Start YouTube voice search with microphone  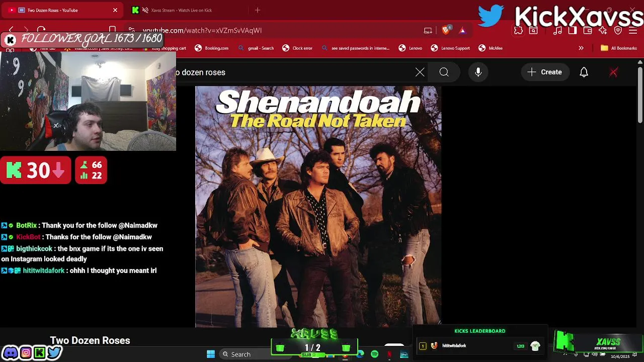click(478, 72)
